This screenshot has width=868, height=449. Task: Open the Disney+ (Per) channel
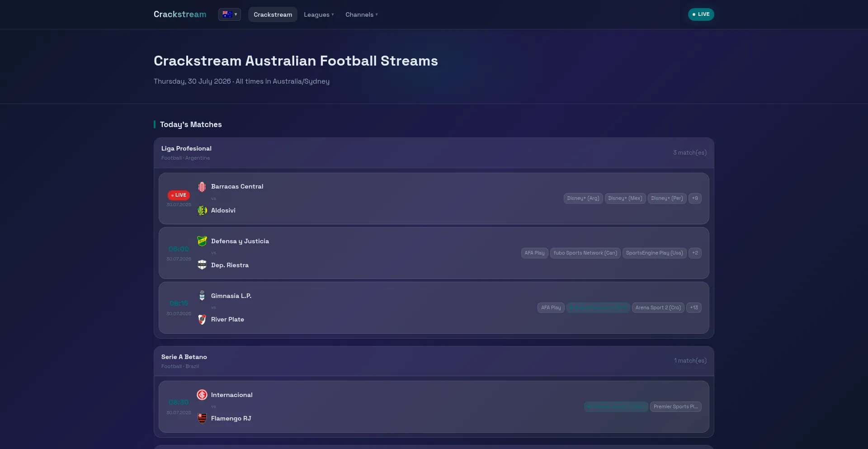click(x=667, y=199)
